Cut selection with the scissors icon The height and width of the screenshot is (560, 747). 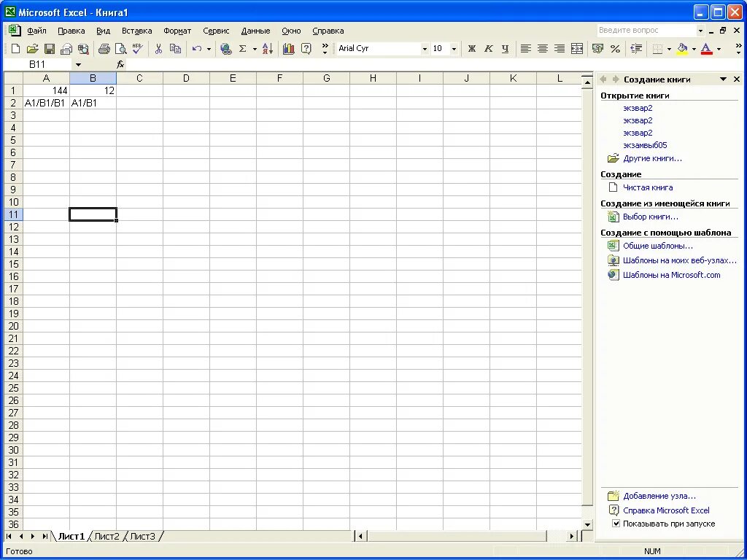click(158, 49)
